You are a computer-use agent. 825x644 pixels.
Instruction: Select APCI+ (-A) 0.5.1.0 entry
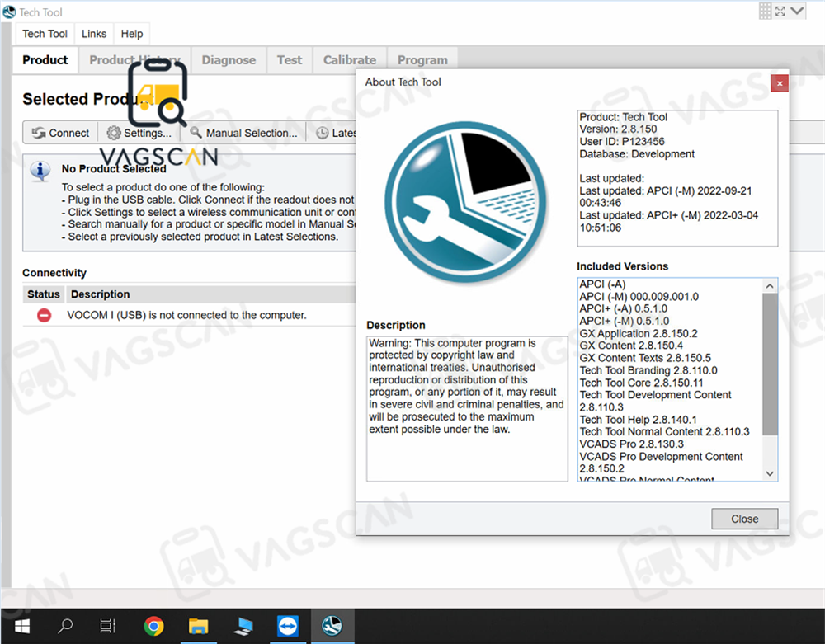[x=623, y=309]
